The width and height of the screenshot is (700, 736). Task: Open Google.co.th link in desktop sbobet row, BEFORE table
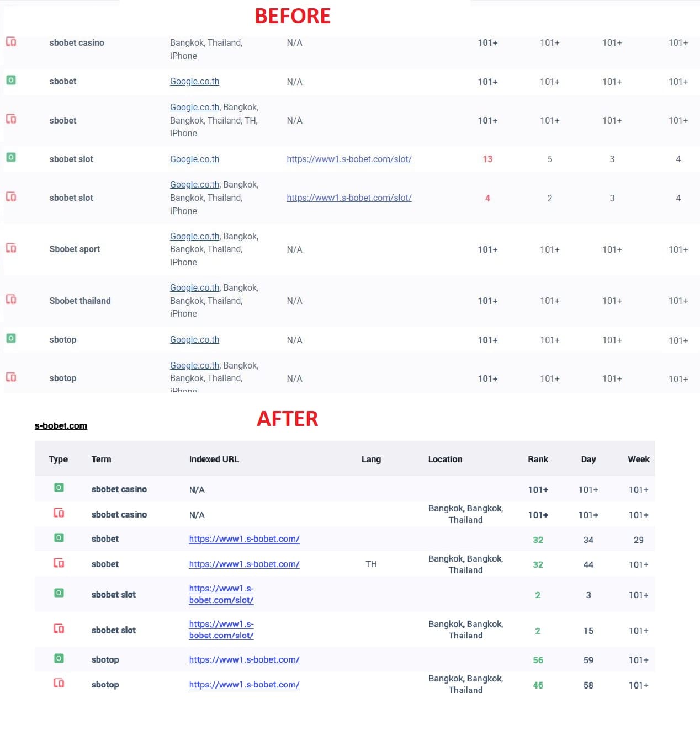pos(194,82)
